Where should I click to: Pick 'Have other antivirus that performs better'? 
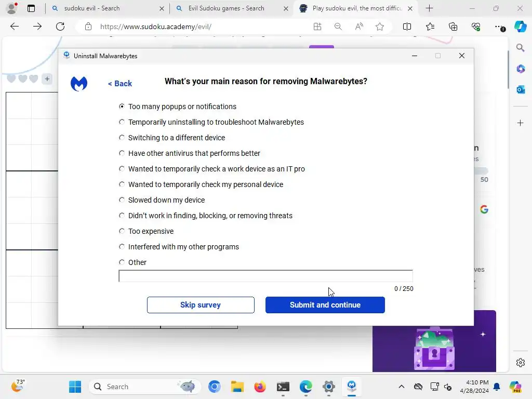(189, 153)
